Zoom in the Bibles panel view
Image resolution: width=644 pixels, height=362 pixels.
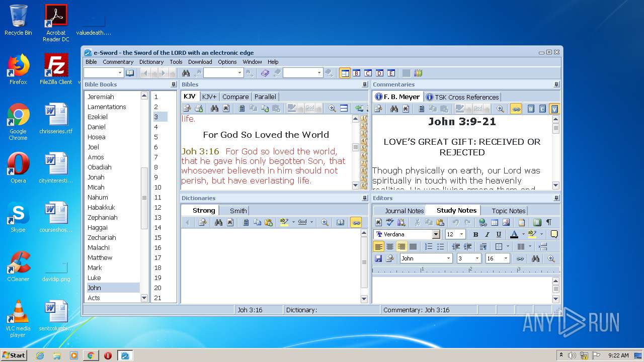[x=332, y=108]
